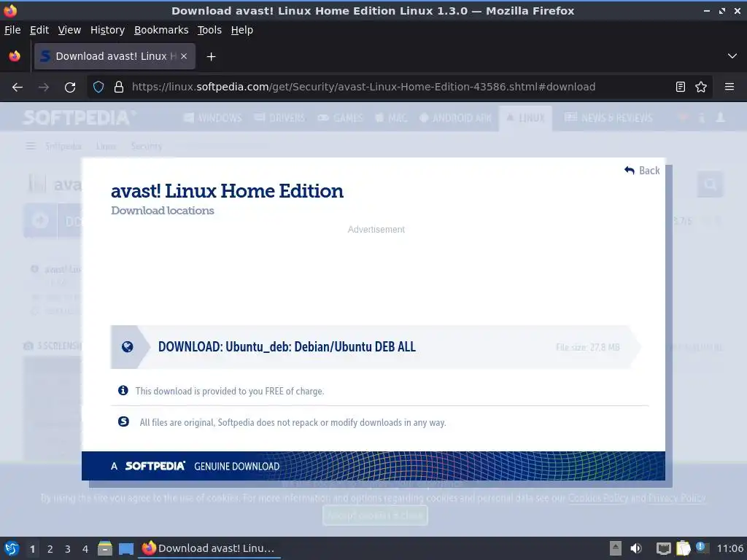The width and height of the screenshot is (747, 560).
Task: Open the Games section in Softpedia nav
Action: pos(340,117)
